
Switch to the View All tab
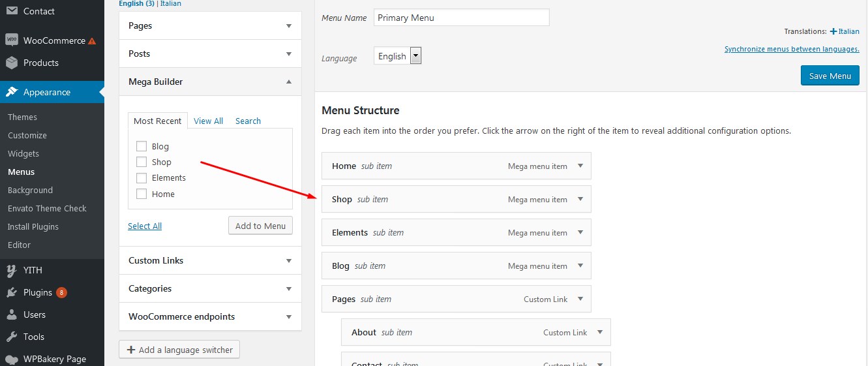point(208,121)
